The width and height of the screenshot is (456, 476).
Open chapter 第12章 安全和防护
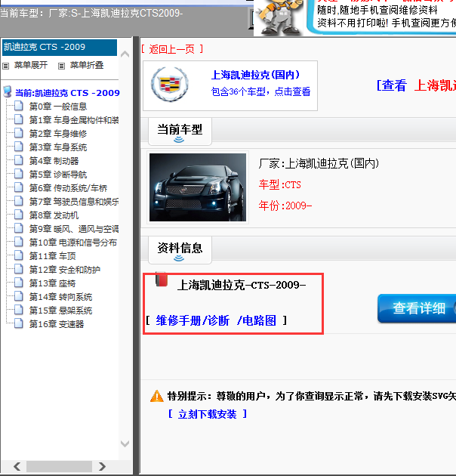pyautogui.click(x=65, y=270)
